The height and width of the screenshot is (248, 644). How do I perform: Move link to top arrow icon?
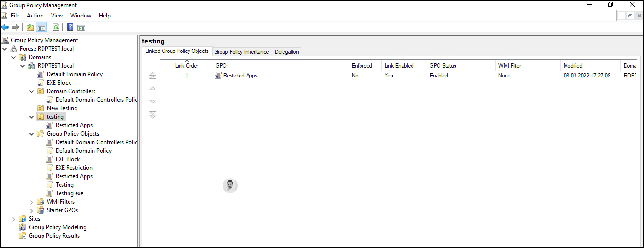pyautogui.click(x=152, y=76)
